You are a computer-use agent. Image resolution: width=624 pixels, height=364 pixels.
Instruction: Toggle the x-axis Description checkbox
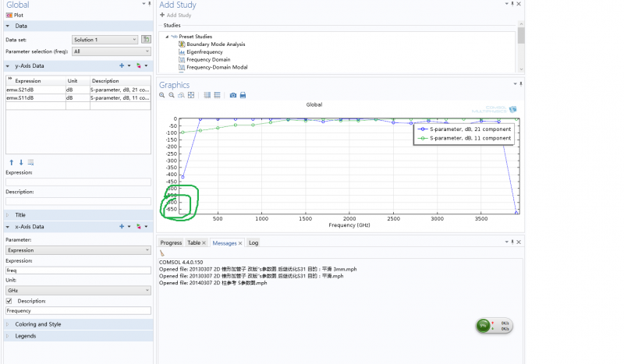pos(9,300)
